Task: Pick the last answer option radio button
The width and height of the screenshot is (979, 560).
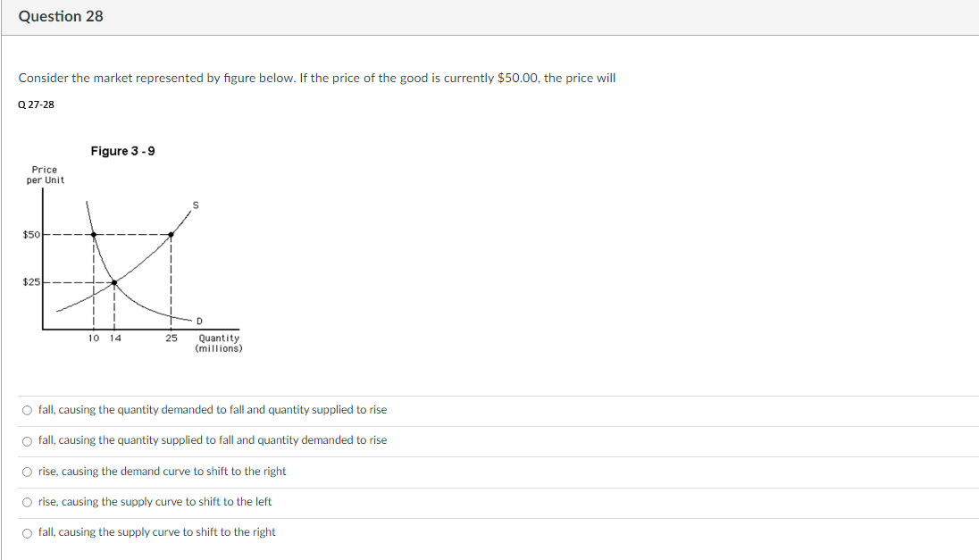Action: click(x=26, y=532)
